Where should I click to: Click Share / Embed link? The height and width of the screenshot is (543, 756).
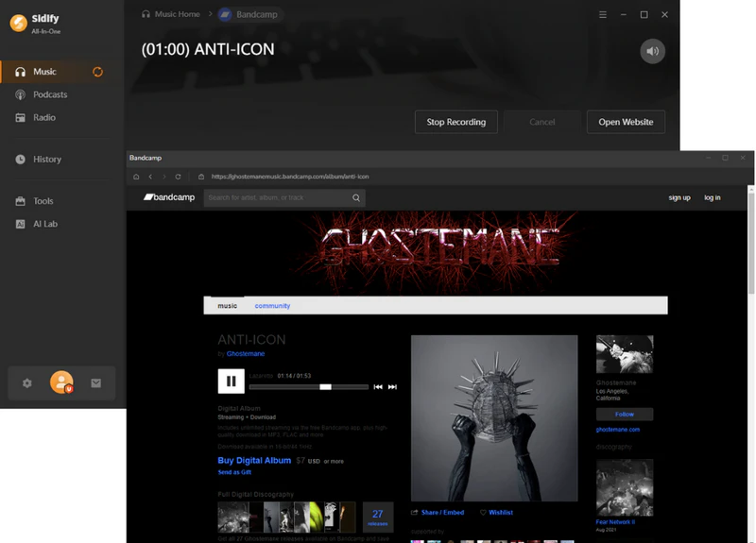click(438, 513)
